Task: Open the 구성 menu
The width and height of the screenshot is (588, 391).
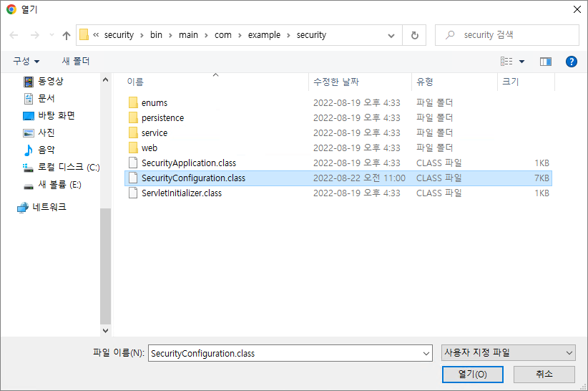Action: [x=26, y=61]
